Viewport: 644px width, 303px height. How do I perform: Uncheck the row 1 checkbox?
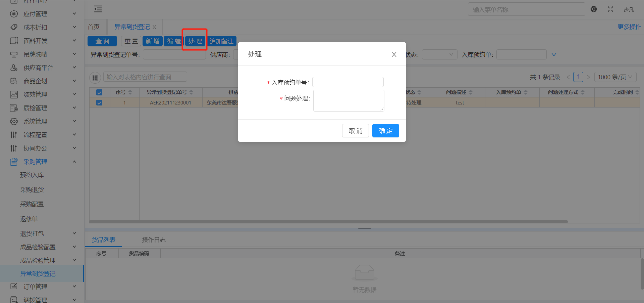99,103
